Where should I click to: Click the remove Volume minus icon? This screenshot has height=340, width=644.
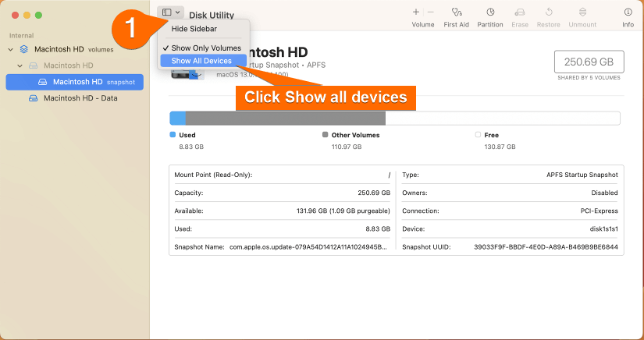coord(430,12)
